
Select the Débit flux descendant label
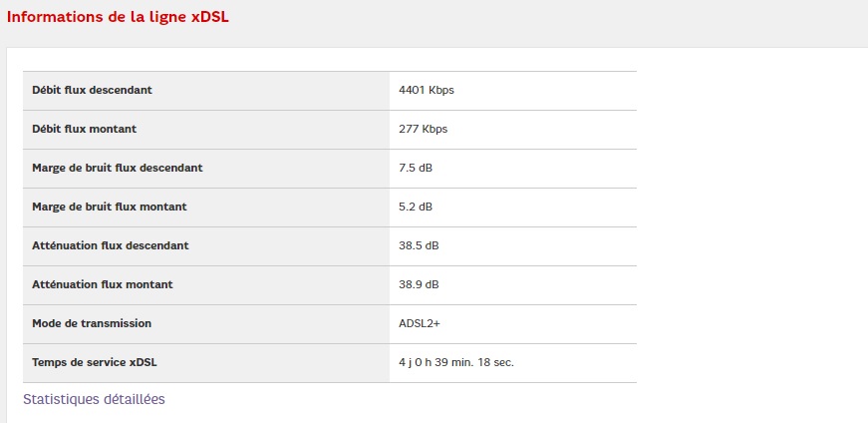[x=92, y=90]
